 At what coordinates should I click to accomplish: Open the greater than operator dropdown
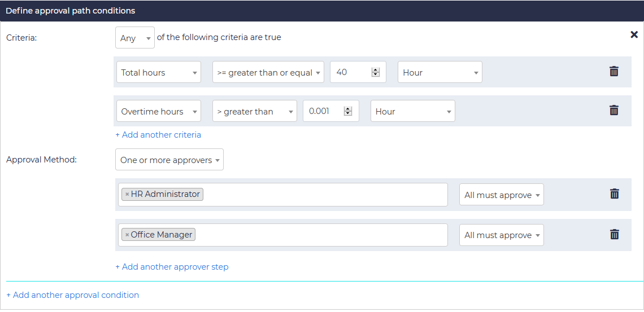254,111
